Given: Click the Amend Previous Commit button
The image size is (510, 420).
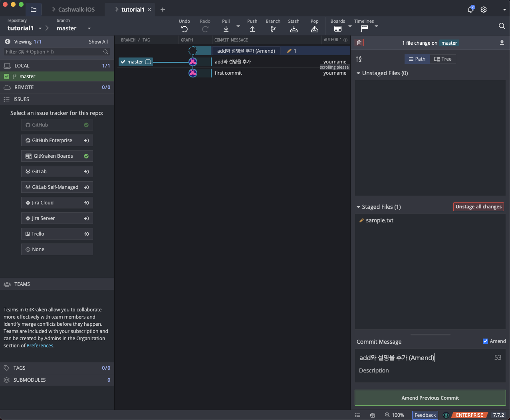Looking at the screenshot, I should (x=430, y=398).
